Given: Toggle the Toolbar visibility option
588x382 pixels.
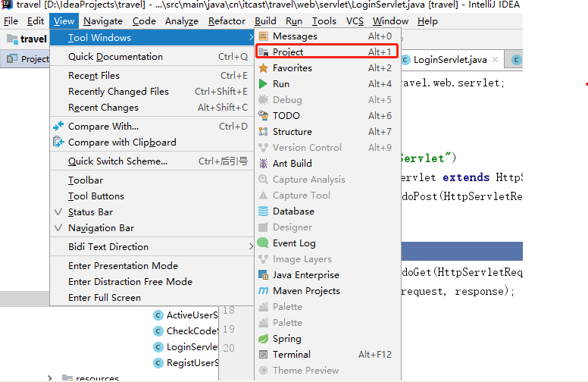Looking at the screenshot, I should point(152,180).
